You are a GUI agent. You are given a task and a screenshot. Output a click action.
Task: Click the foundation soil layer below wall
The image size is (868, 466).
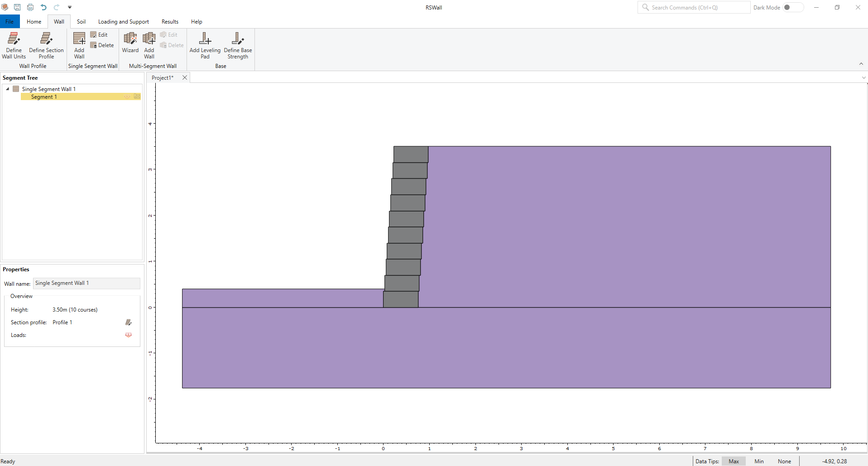point(506,348)
